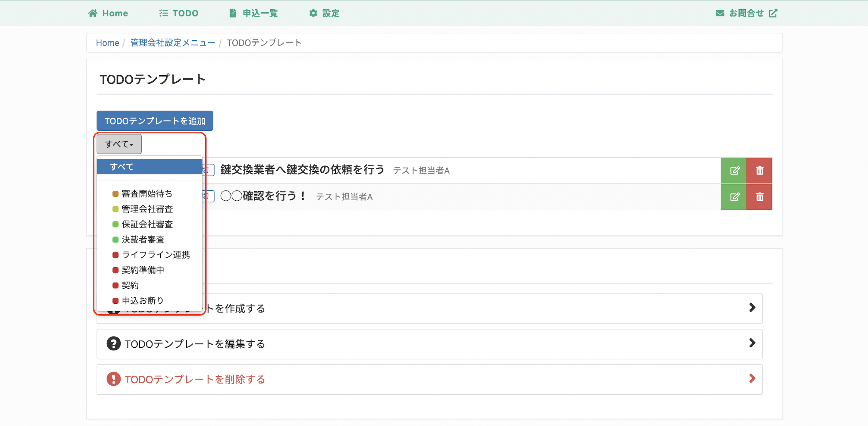The height and width of the screenshot is (426, 868).
Task: Click テスト担当者A in the 鍵交換 row
Action: (421, 171)
